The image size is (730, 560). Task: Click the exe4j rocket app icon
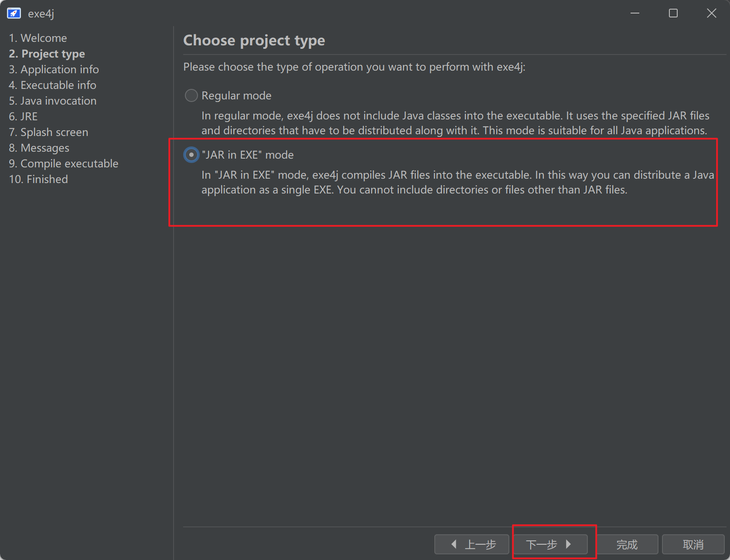tap(14, 14)
